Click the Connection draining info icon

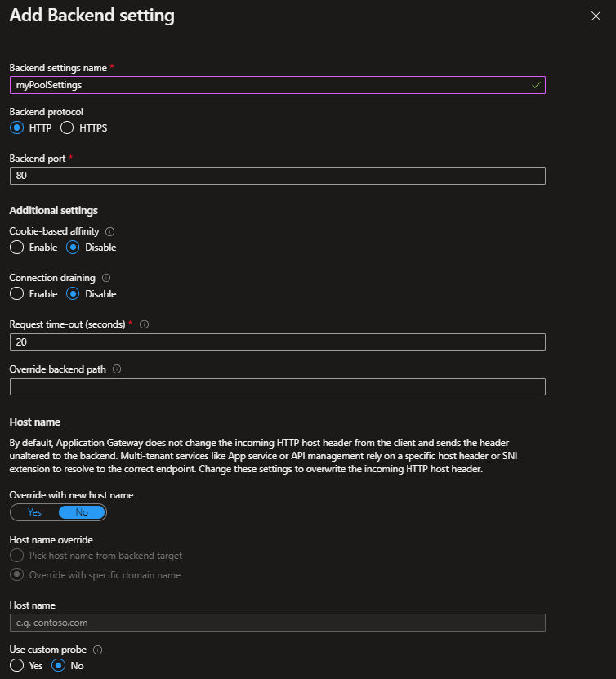click(105, 278)
